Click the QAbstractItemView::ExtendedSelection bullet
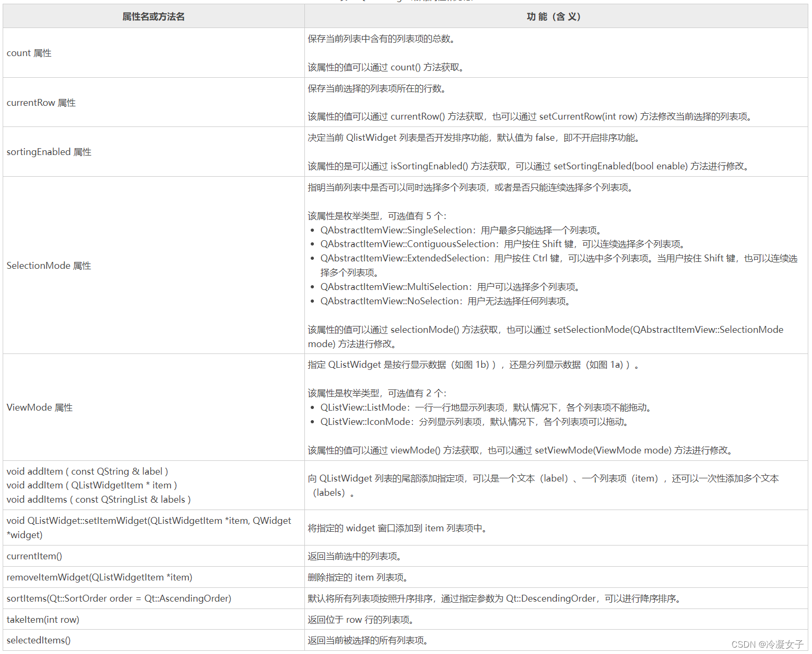Viewport: 812px width, 654px height. 559,265
